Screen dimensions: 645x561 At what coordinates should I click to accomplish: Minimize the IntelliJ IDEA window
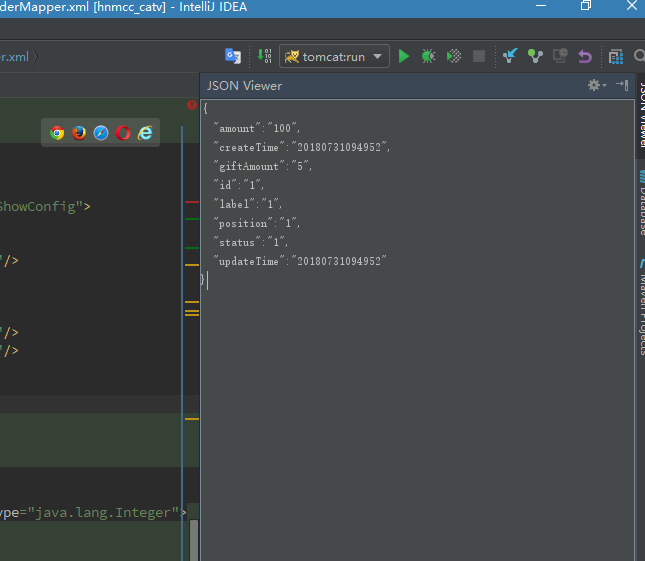click(541, 6)
